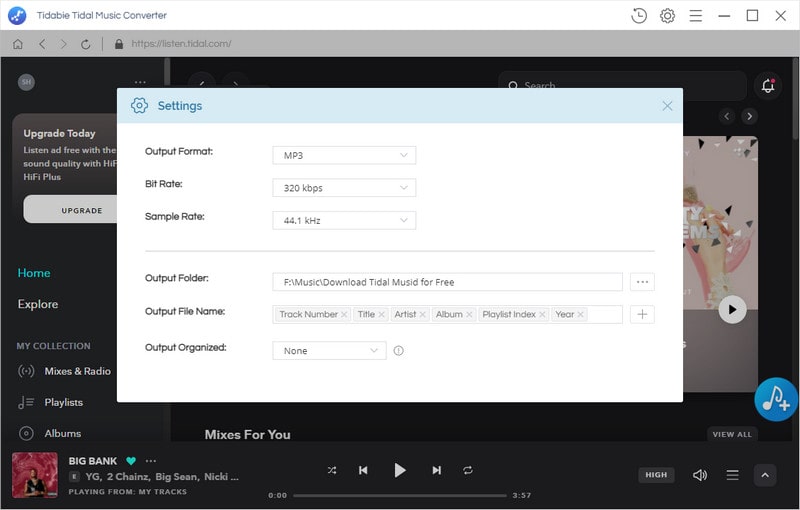The width and height of the screenshot is (800, 510).
Task: Remove the Year tag
Action: click(581, 315)
